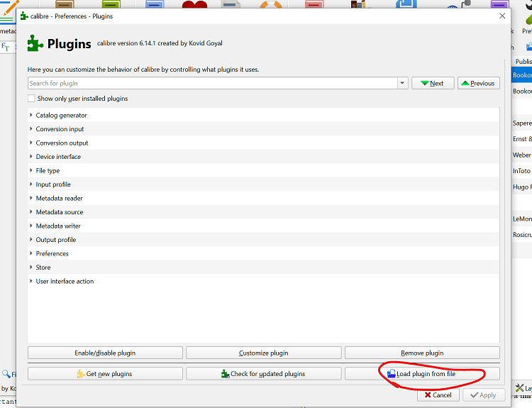The image size is (532, 408).
Task: Expand the Output profile category
Action: point(31,240)
